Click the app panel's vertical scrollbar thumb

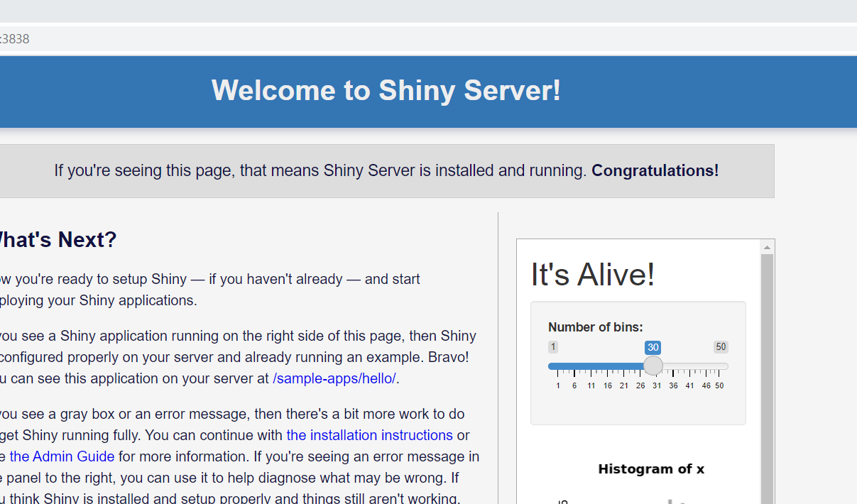click(767, 376)
